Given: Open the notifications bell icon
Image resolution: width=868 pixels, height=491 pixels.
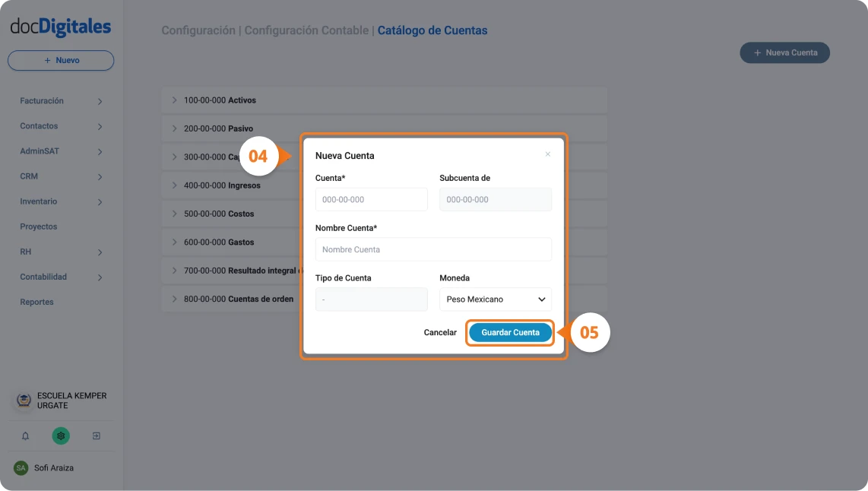Looking at the screenshot, I should pos(24,436).
